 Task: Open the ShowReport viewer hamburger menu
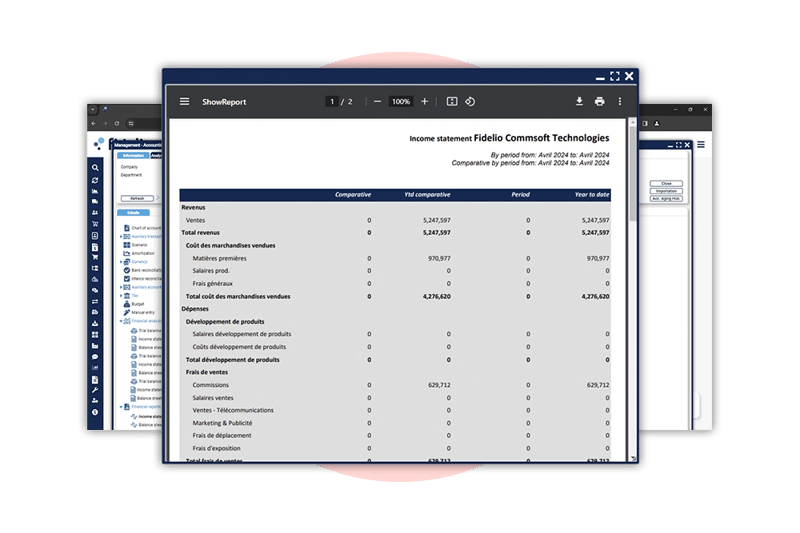[x=185, y=101]
